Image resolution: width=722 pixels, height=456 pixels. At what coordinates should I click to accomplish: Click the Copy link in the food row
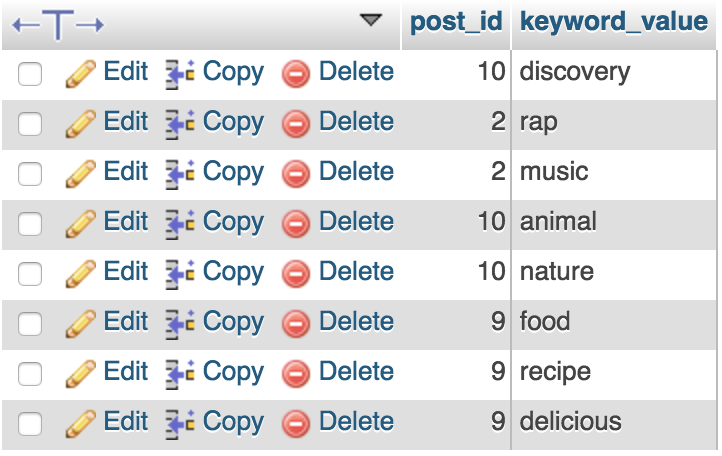coord(233,322)
